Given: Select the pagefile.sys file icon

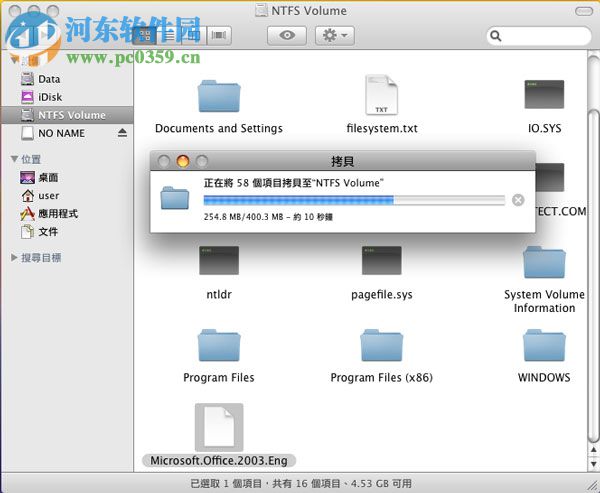Looking at the screenshot, I should click(382, 260).
